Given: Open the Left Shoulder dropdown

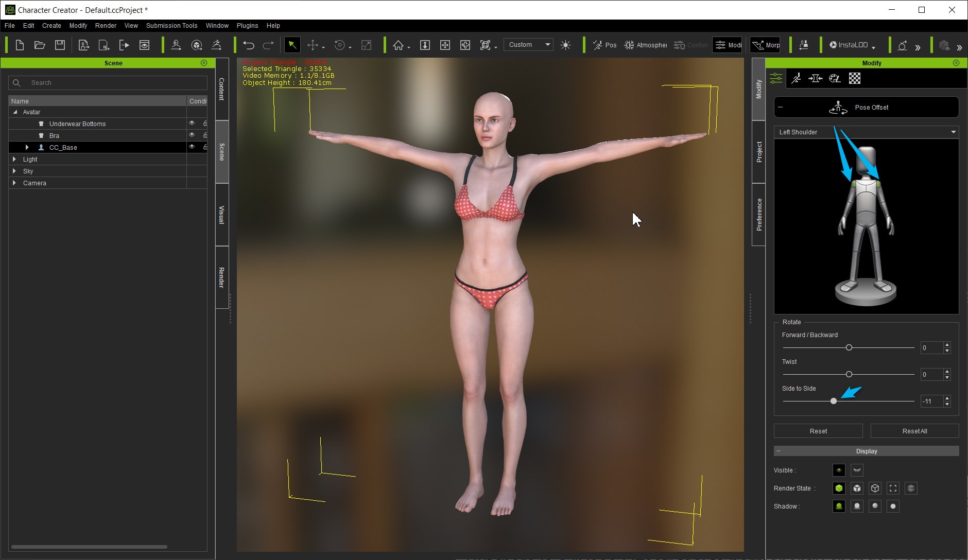Looking at the screenshot, I should coord(866,132).
